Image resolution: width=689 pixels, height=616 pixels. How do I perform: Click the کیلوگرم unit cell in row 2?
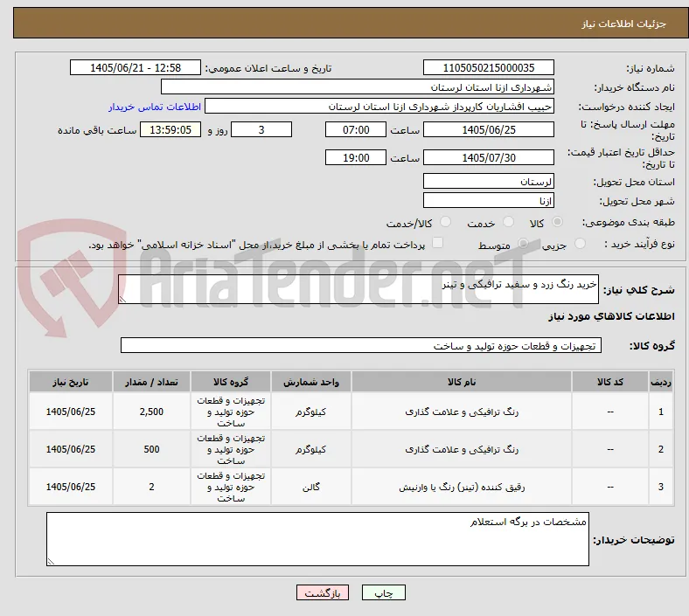coord(311,449)
